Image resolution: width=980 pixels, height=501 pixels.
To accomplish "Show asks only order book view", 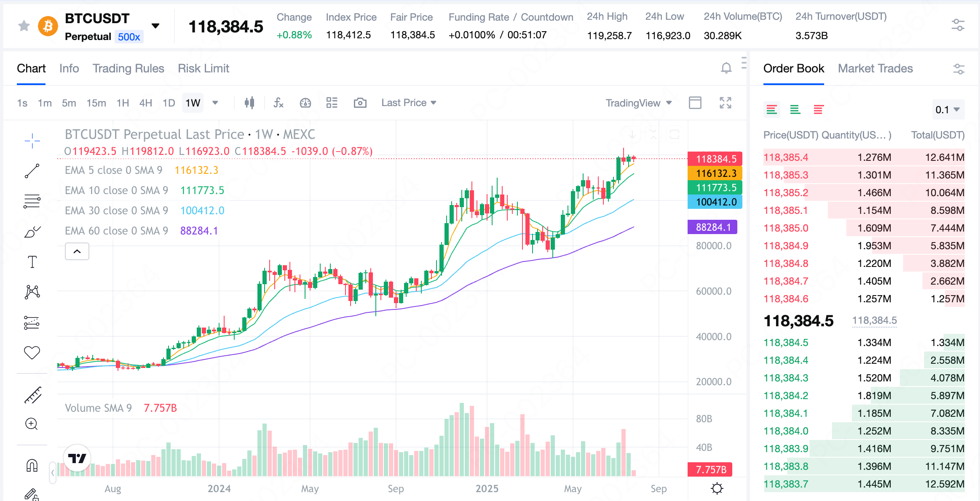I will pos(818,110).
